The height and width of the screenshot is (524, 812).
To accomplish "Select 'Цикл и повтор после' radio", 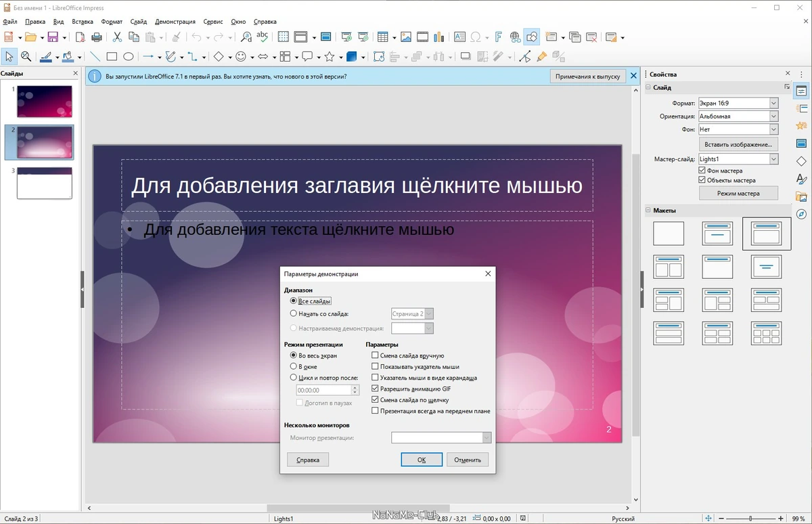I will 294,378.
